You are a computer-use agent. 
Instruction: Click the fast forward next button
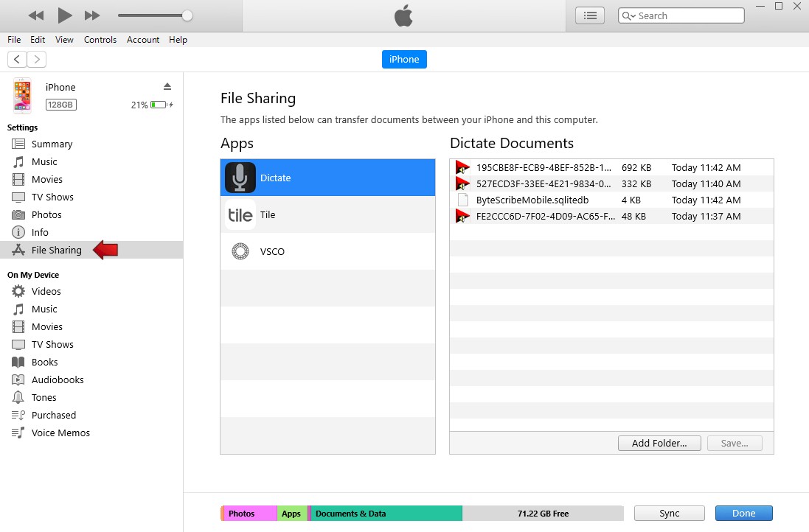tap(92, 15)
